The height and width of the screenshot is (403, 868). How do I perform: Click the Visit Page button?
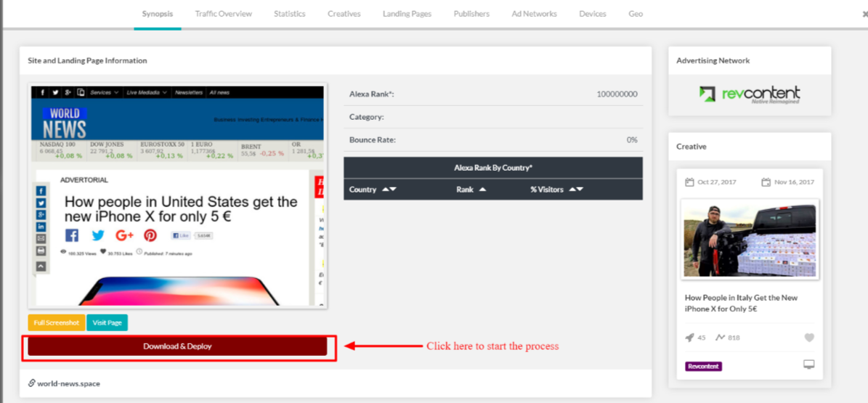(108, 322)
